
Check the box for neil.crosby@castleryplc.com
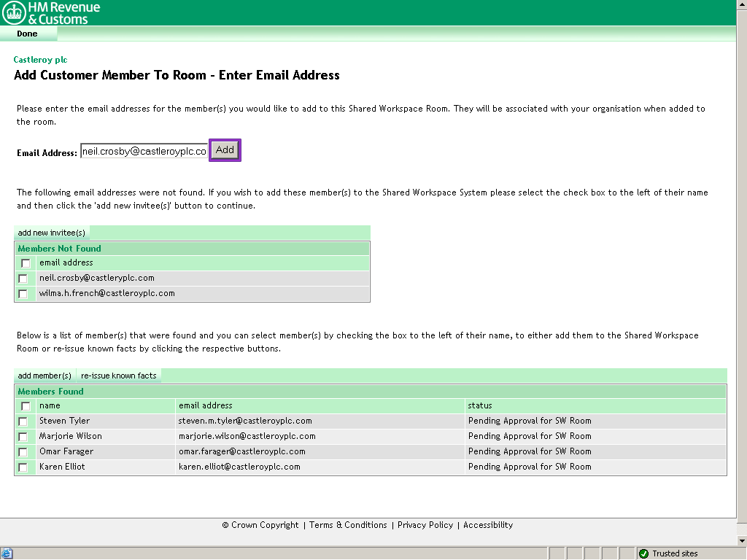(x=23, y=279)
